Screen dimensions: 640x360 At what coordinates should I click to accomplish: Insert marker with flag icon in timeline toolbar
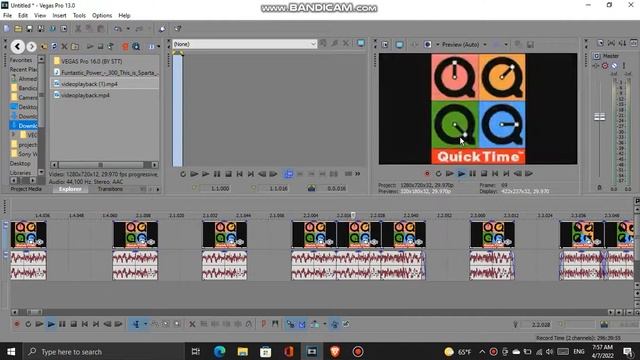(x=264, y=324)
